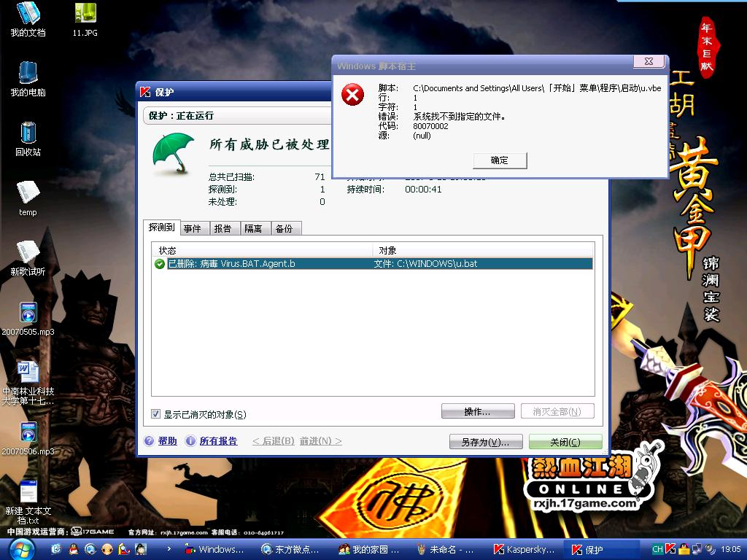
Task: Select the 11.JPG desktop file
Action: point(85,20)
